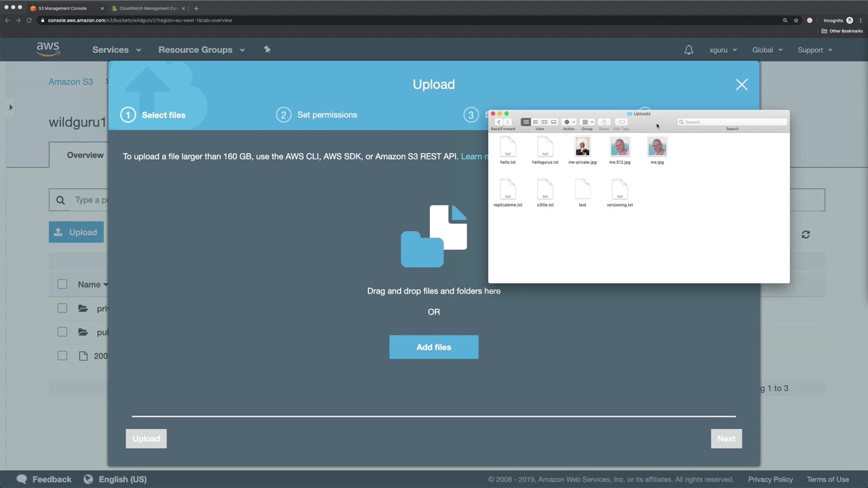
Task: Select the Overview tab of the bucket
Action: click(85, 155)
